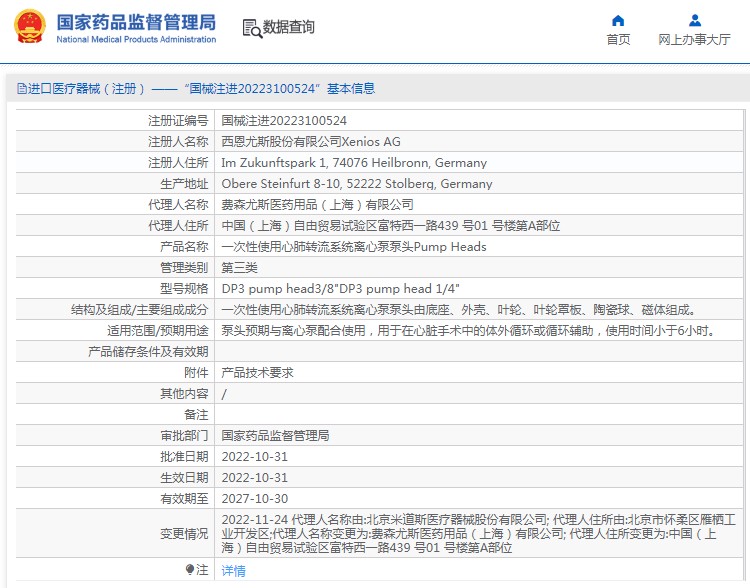This screenshot has width=750, height=588.
Task: Go to 首页 text label
Action: click(618, 40)
